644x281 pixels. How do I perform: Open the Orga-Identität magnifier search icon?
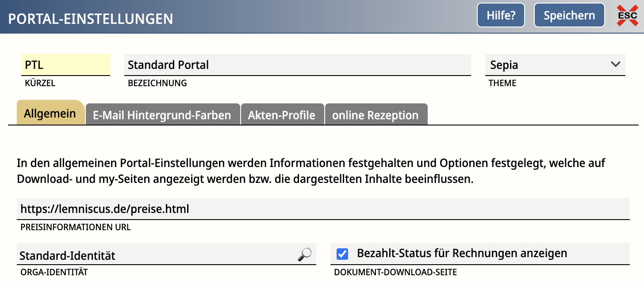click(304, 254)
